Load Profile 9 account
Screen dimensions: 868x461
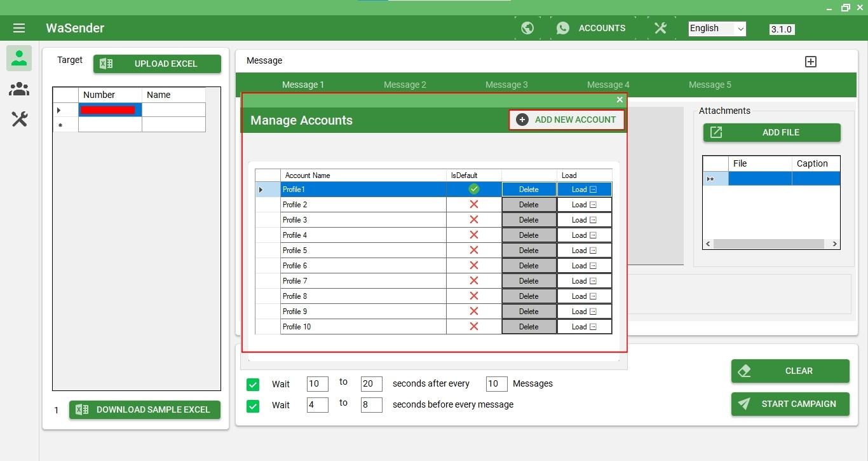pyautogui.click(x=584, y=312)
